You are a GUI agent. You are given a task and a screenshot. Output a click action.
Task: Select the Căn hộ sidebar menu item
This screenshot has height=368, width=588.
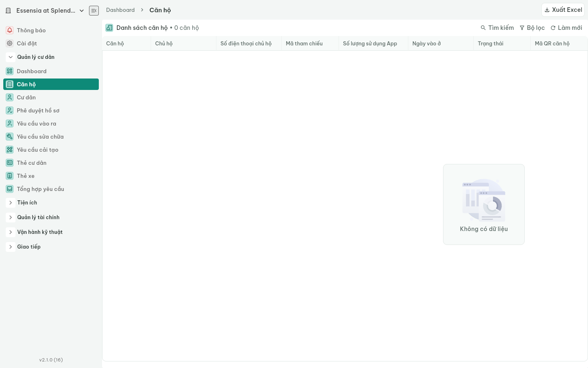point(51,84)
